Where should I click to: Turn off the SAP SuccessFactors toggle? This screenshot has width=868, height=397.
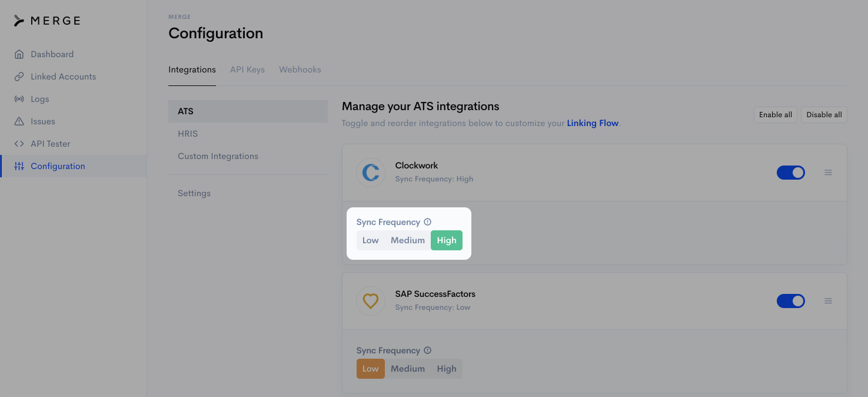tap(790, 301)
